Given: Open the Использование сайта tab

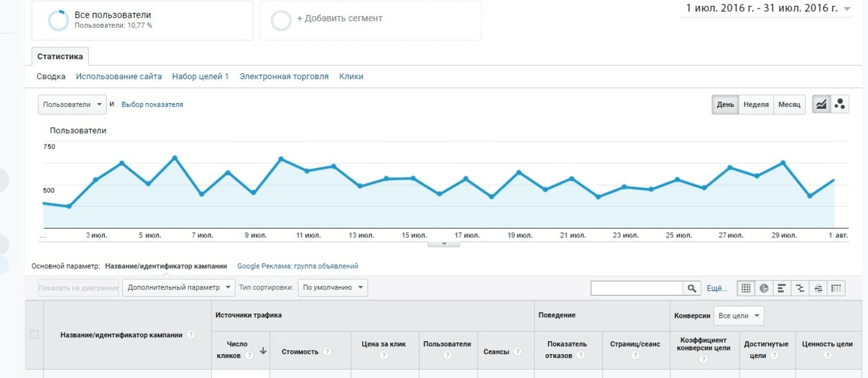Looking at the screenshot, I should (x=119, y=77).
